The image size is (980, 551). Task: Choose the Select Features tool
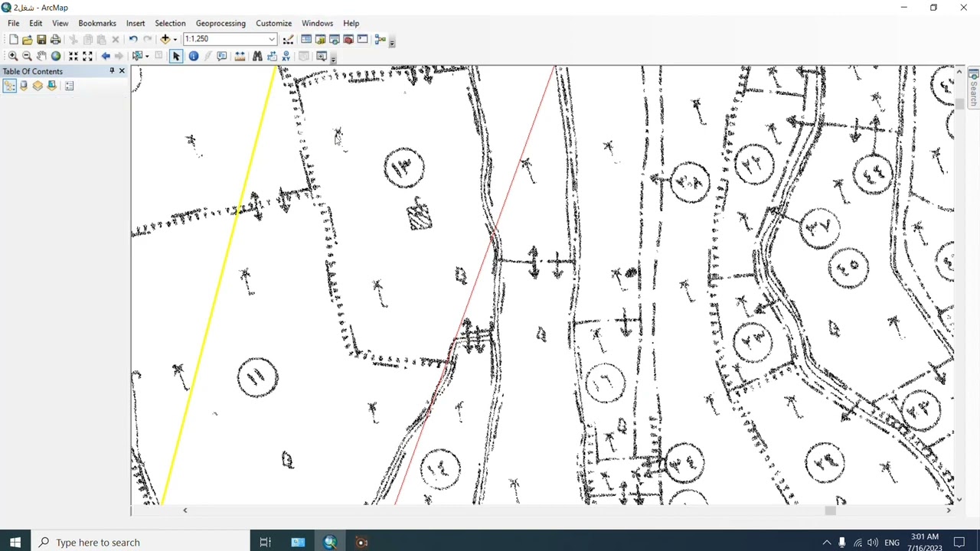(137, 56)
